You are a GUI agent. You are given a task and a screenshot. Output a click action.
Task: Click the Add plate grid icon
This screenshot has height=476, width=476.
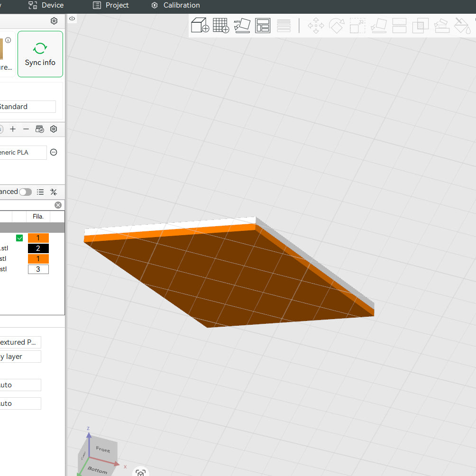pyautogui.click(x=221, y=25)
